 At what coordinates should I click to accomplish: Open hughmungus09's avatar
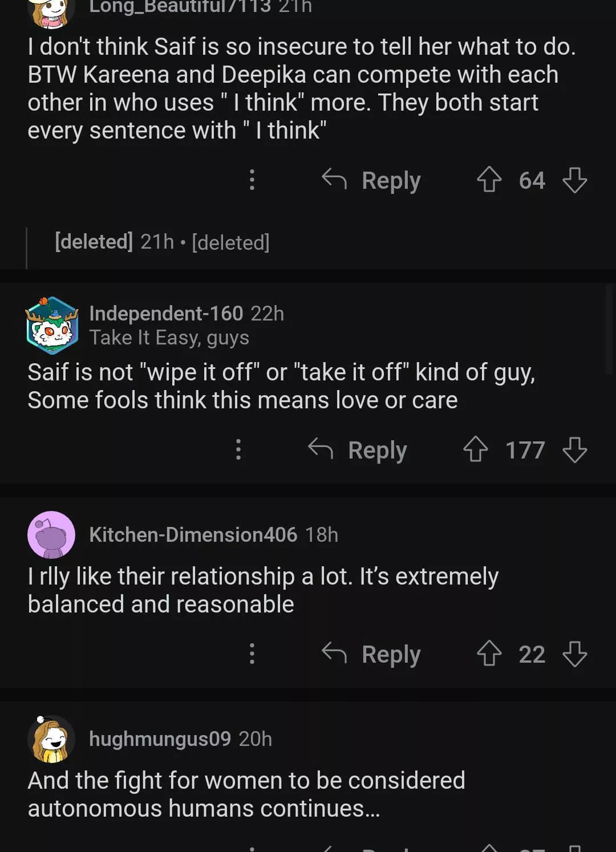[51, 739]
